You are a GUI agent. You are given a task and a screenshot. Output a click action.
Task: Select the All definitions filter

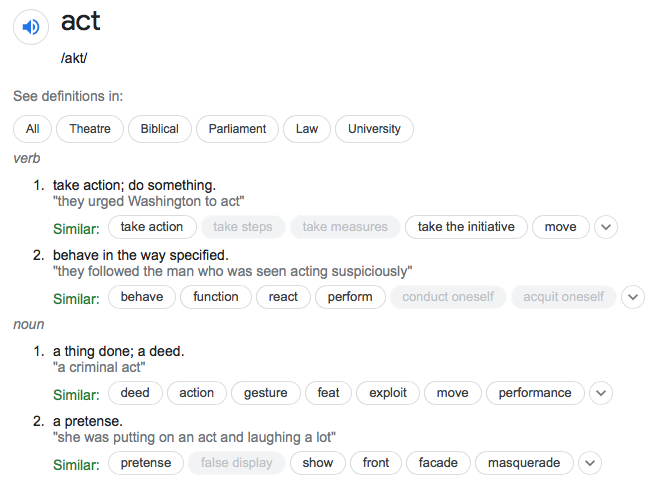pos(33,129)
